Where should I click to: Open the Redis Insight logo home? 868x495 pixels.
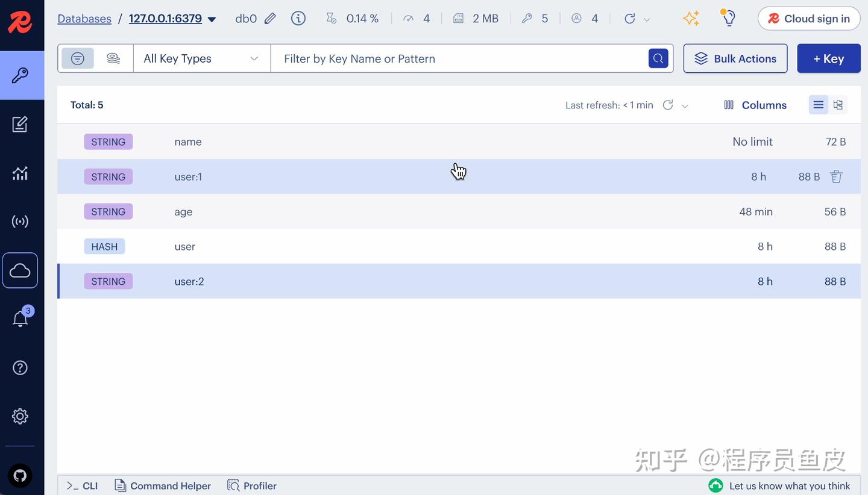coord(20,22)
